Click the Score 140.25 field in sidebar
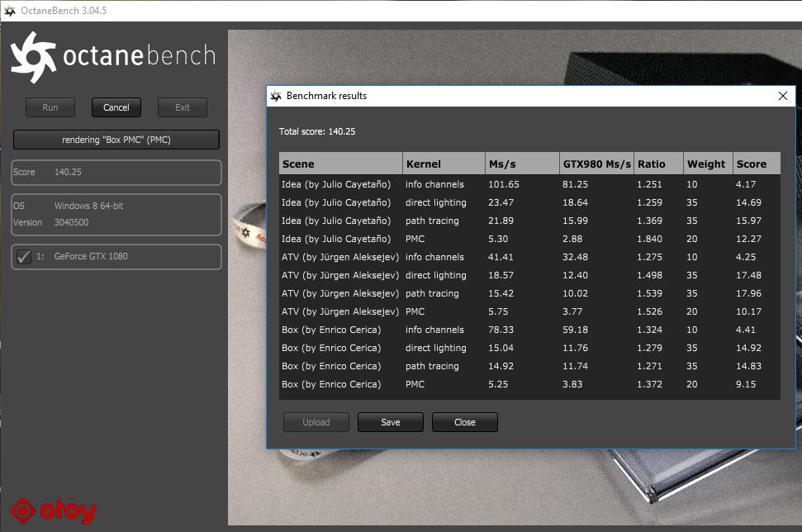The width and height of the screenshot is (802, 532). [116, 173]
